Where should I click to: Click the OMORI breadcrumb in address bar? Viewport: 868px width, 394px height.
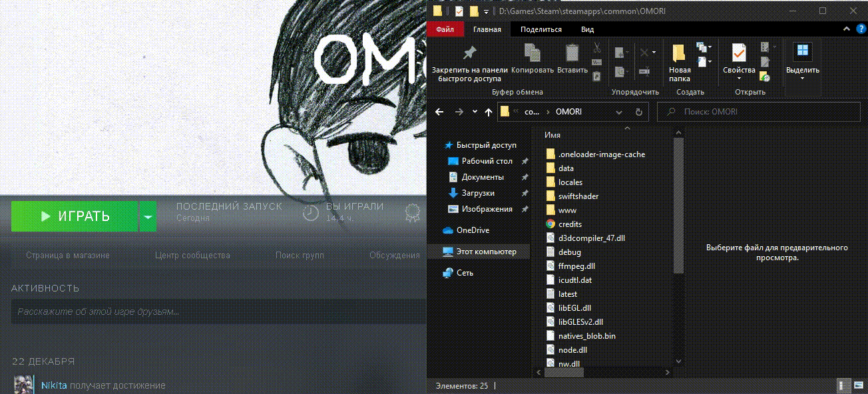[x=568, y=112]
